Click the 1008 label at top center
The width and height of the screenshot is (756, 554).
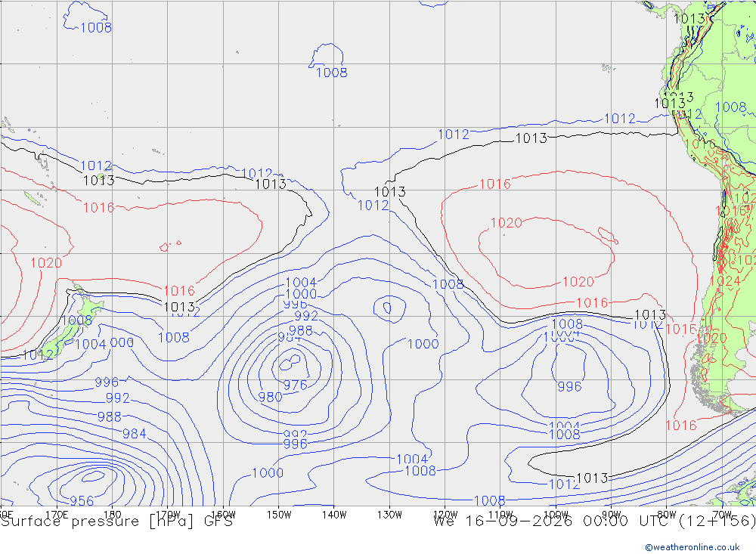(x=331, y=73)
